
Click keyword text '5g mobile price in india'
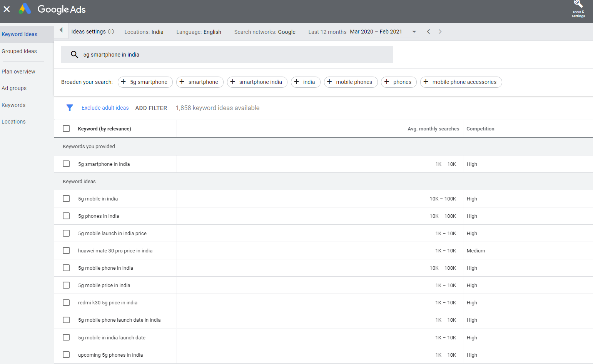pos(104,285)
